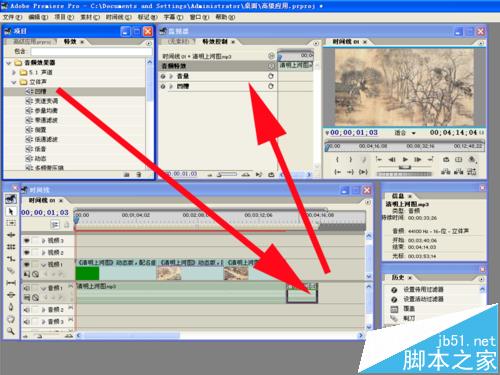The width and height of the screenshot is (500, 375).
Task: Click delete icon in effects panel
Action: (139, 174)
